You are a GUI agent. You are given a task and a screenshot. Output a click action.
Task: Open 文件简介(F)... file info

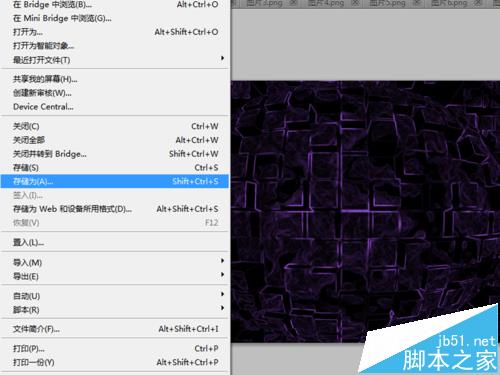pyautogui.click(x=115, y=329)
